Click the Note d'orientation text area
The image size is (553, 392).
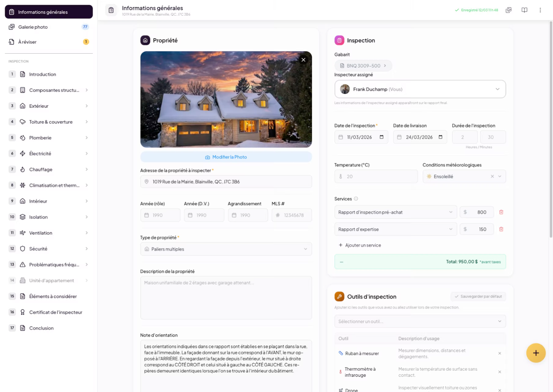point(226,366)
